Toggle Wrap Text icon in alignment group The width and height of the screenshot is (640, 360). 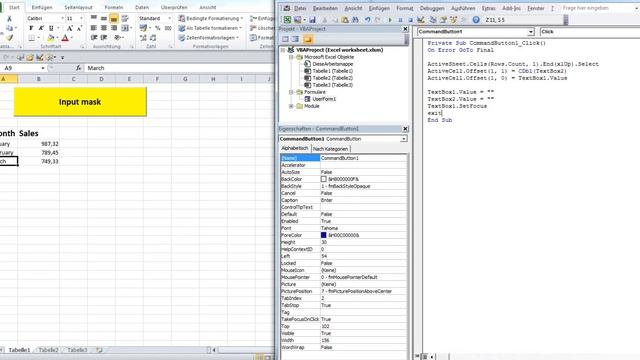click(x=125, y=18)
